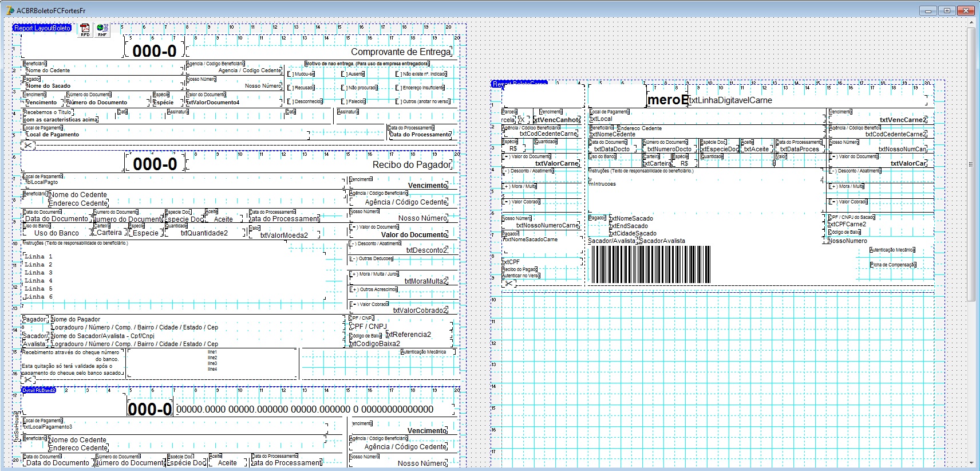Select the Outros (anotar no verso) checkbox label
The image size is (980, 471).
click(x=424, y=101)
